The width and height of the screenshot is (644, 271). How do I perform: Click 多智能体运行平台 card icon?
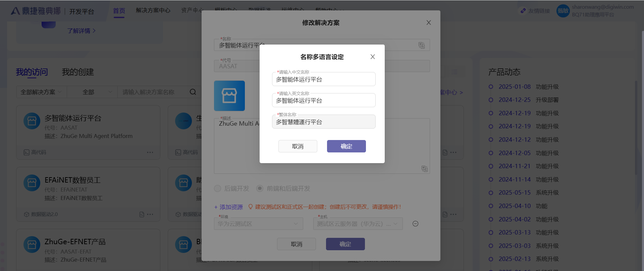coord(32,121)
